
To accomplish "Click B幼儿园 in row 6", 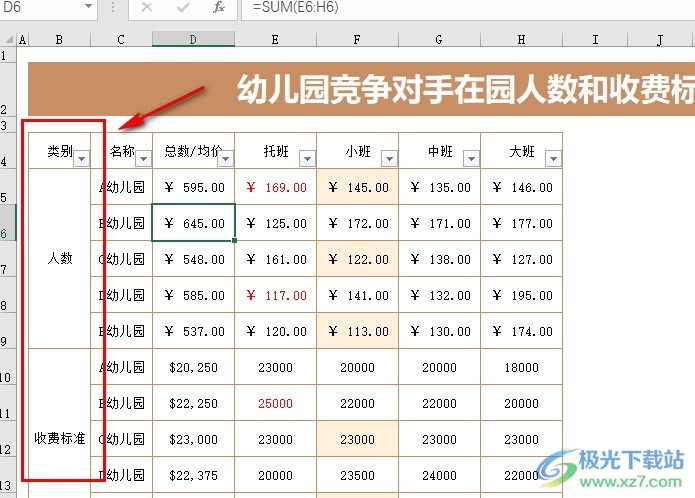I will 121,223.
